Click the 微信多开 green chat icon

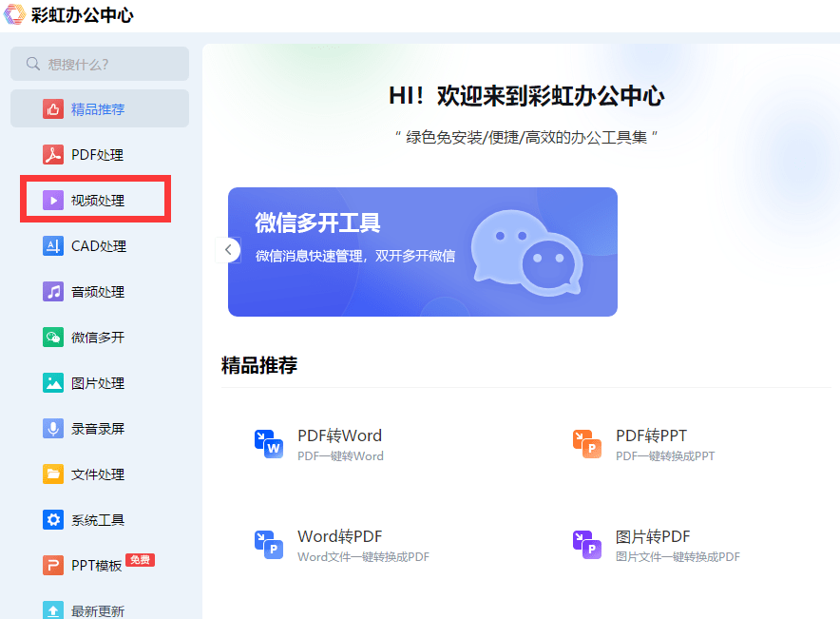pyautogui.click(x=53, y=338)
